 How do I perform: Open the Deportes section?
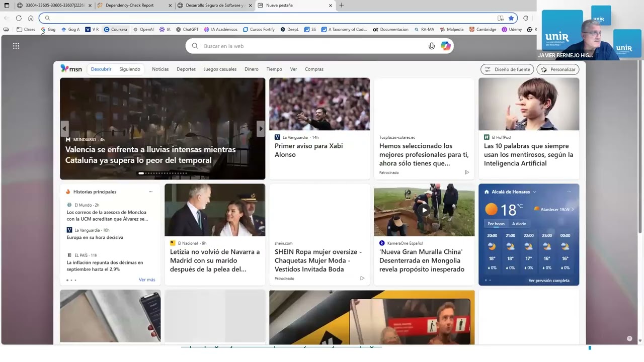pyautogui.click(x=186, y=69)
